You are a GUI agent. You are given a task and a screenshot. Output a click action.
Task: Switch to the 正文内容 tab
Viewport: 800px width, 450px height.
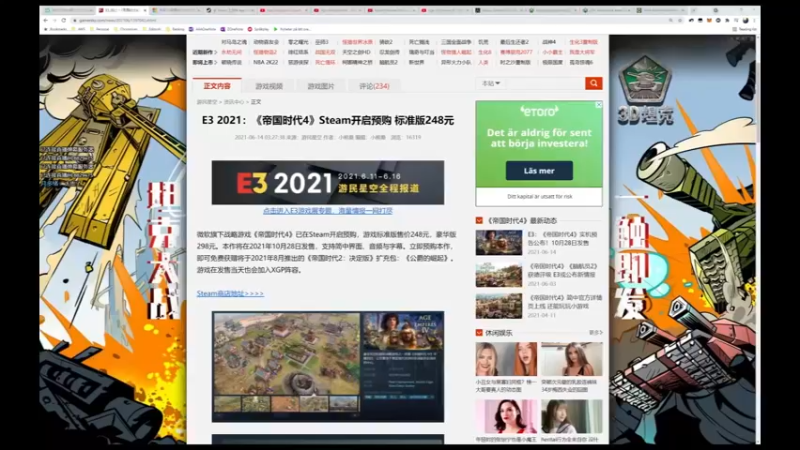pyautogui.click(x=217, y=86)
